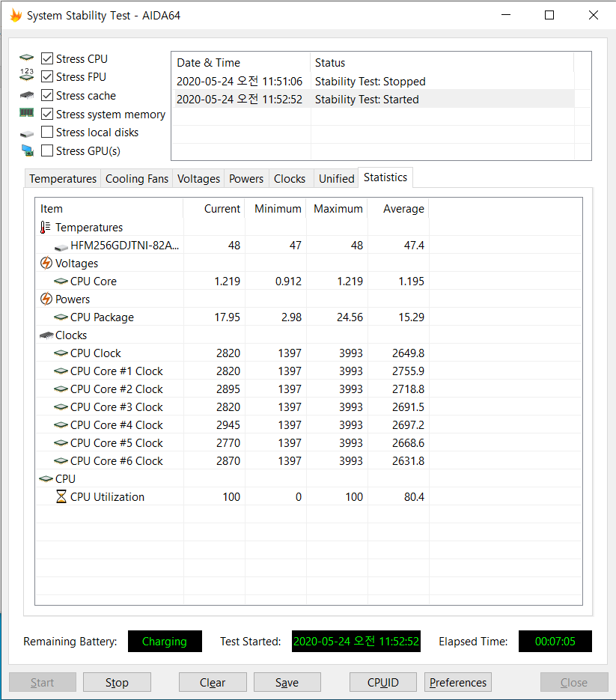Viewport: 616px width, 700px height.
Task: Click the chip icon next to CPU Package
Action: pyautogui.click(x=61, y=317)
